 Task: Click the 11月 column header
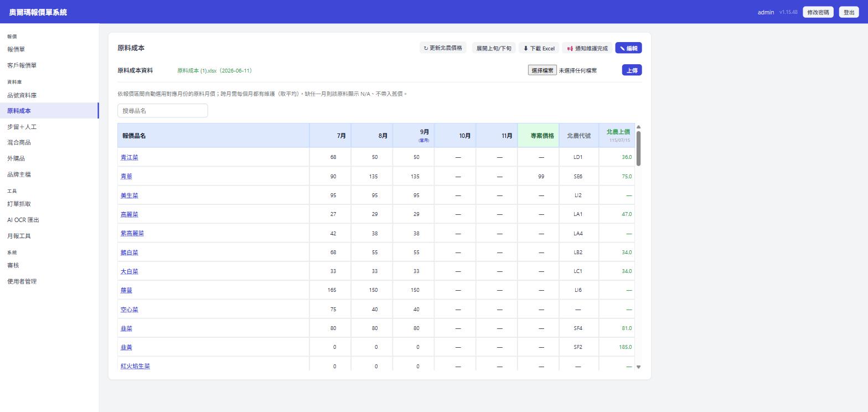(x=497, y=136)
